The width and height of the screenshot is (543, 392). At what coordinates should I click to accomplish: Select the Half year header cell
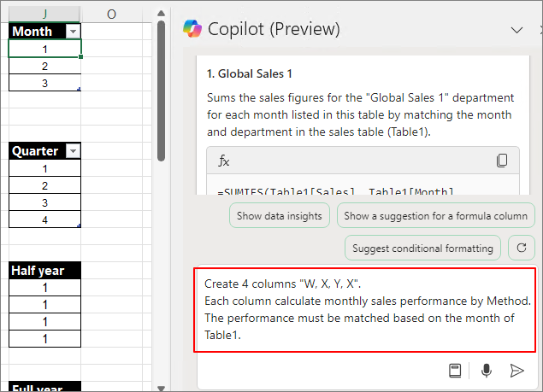(x=44, y=270)
